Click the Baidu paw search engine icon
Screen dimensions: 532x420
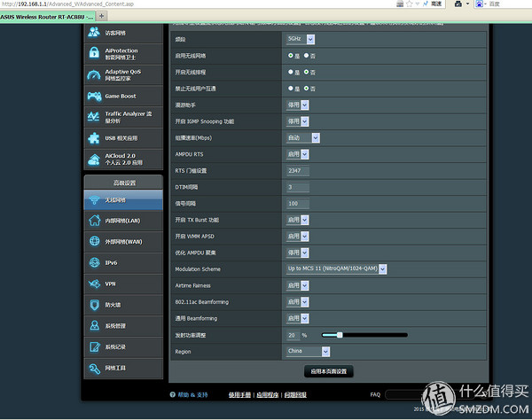(x=479, y=4)
